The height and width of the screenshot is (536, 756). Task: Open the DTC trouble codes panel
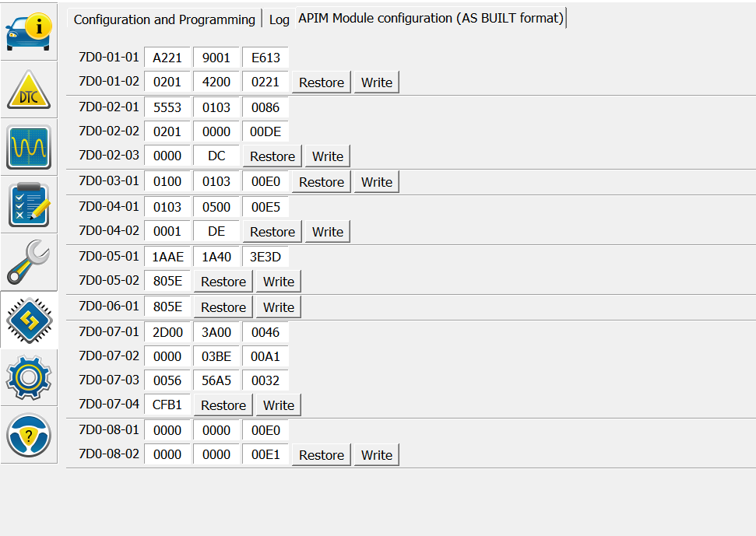pyautogui.click(x=28, y=89)
